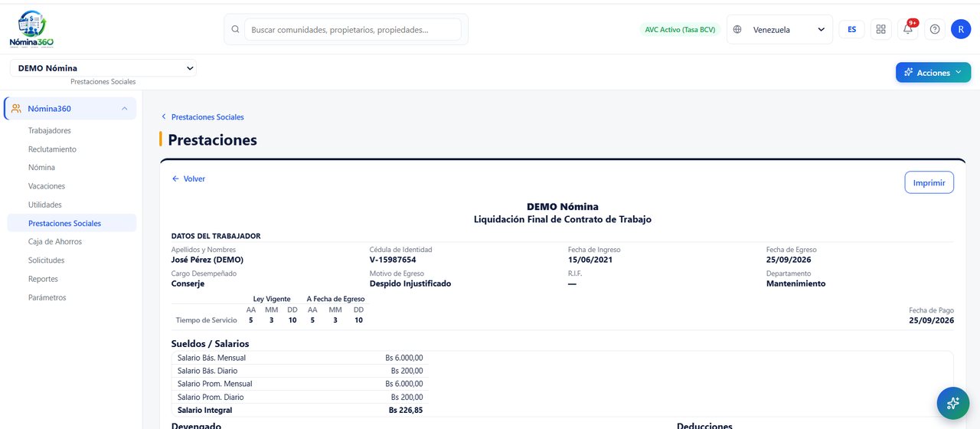This screenshot has width=980, height=429.
Task: Open the floating AI sparkle assistant button
Action: tap(952, 403)
